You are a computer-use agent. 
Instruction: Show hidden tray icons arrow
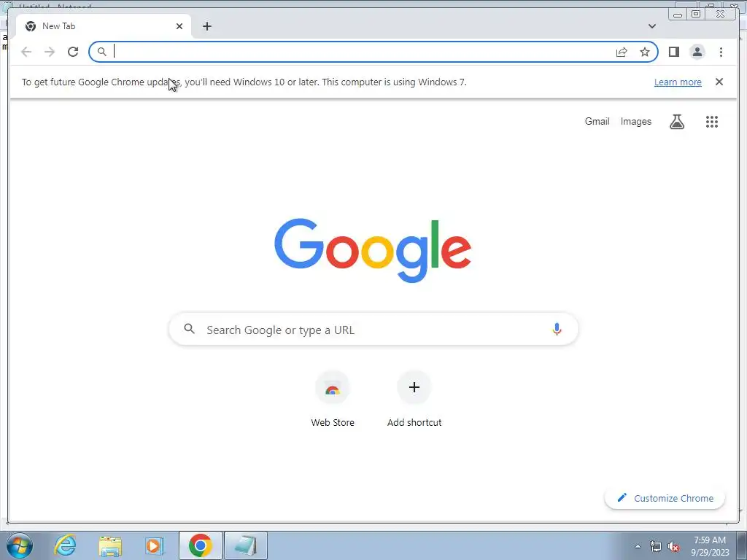pos(638,546)
